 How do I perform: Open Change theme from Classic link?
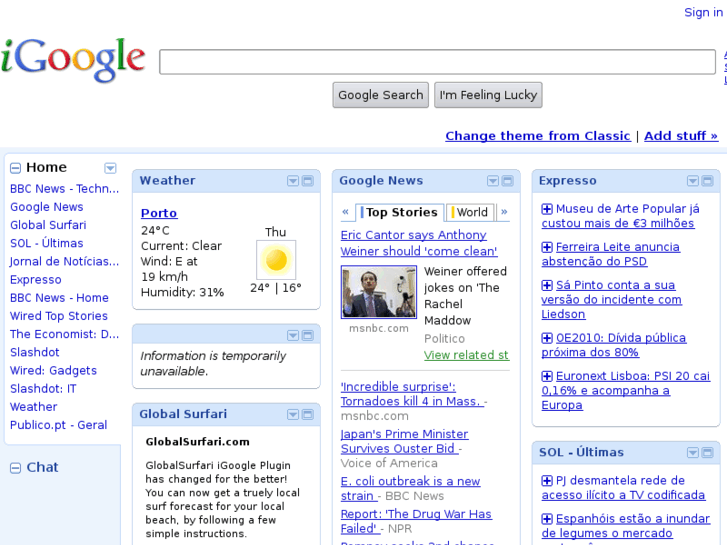[538, 136]
